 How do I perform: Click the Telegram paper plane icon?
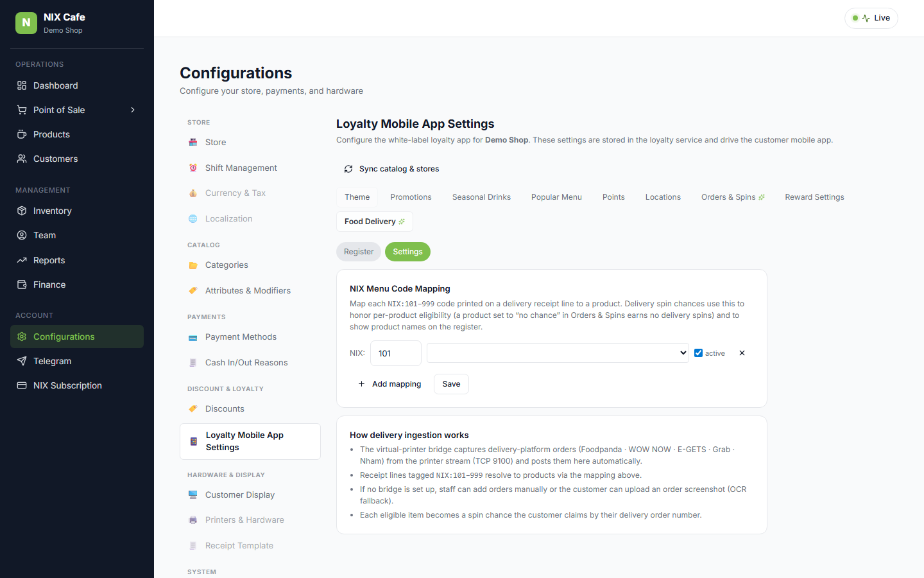pyautogui.click(x=22, y=361)
